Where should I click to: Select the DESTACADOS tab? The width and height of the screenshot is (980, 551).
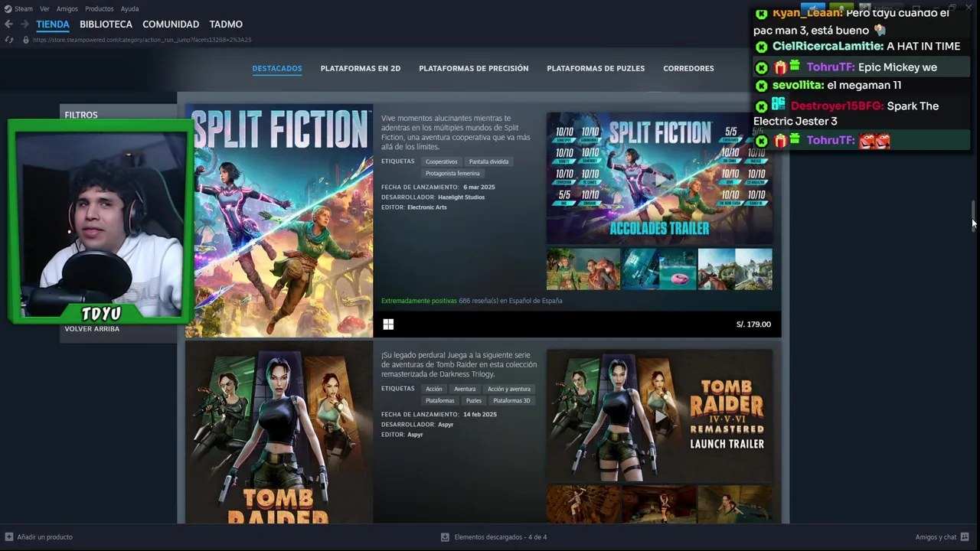pos(277,68)
